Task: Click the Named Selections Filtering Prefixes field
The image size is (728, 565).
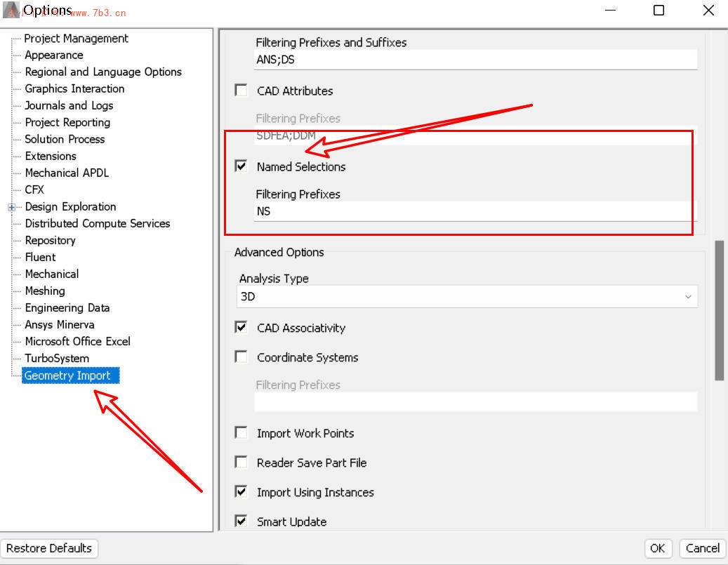Action: tap(475, 211)
